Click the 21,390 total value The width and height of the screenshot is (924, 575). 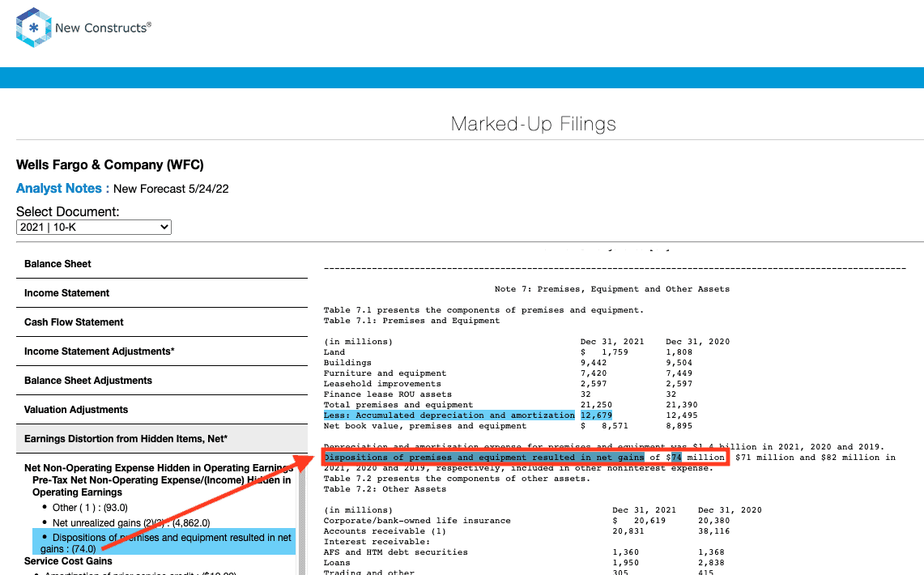(x=682, y=405)
